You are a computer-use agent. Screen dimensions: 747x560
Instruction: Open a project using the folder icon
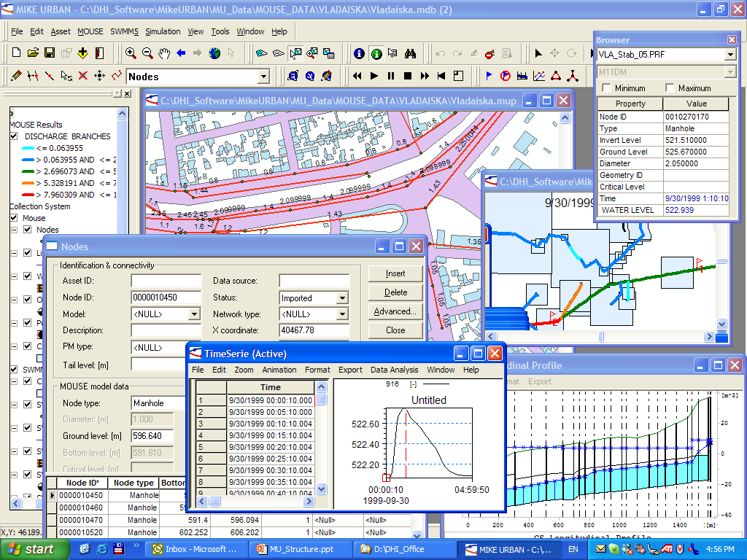pyautogui.click(x=33, y=52)
